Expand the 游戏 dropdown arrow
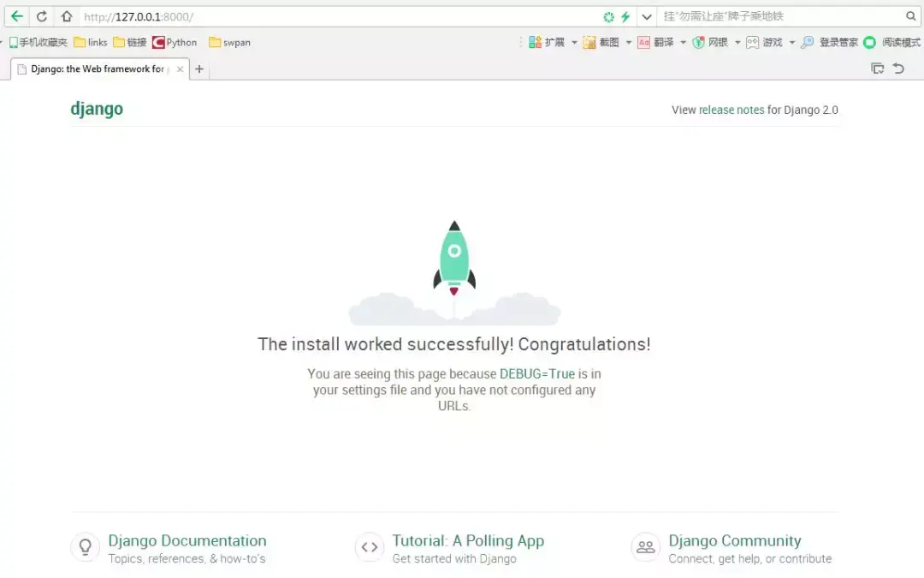 [x=792, y=43]
